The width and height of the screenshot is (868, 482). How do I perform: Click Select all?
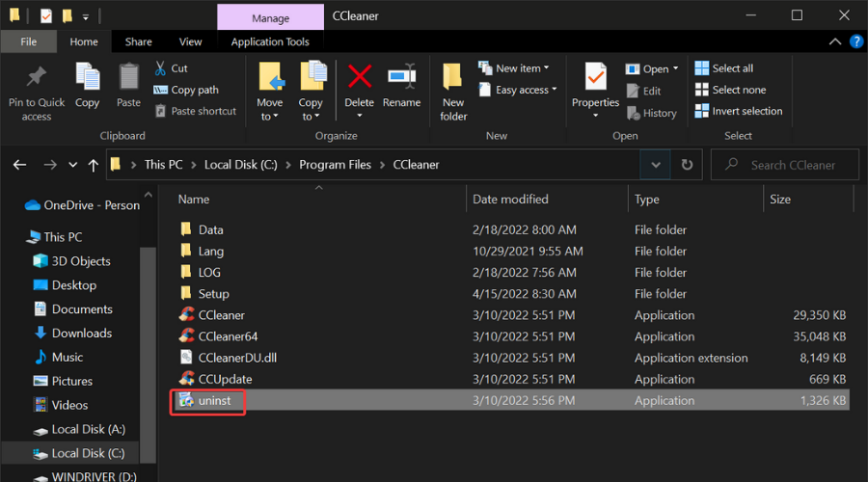[x=724, y=68]
